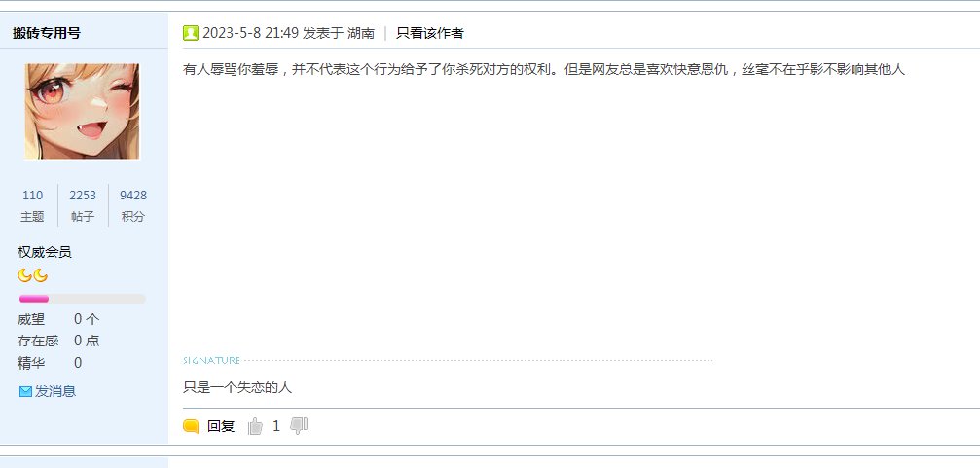Click the second moon rank icon
Screen dimensions: 980x468
pyautogui.click(x=41, y=275)
